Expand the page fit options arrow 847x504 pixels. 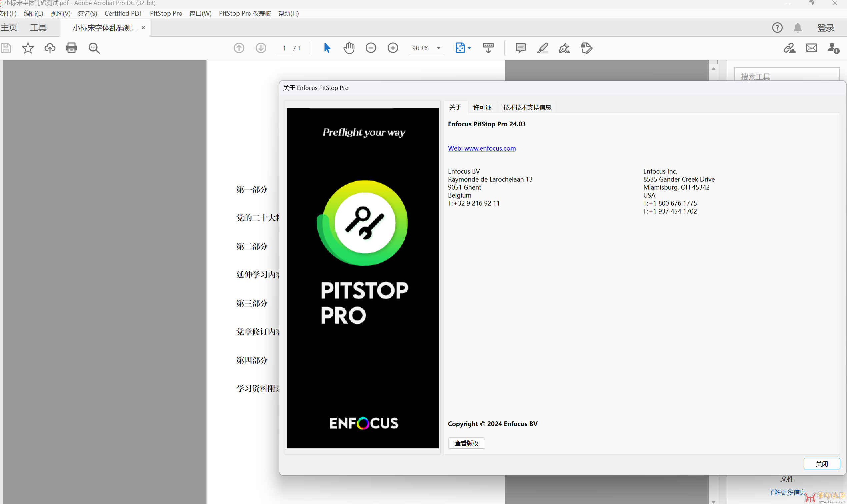pyautogui.click(x=469, y=48)
